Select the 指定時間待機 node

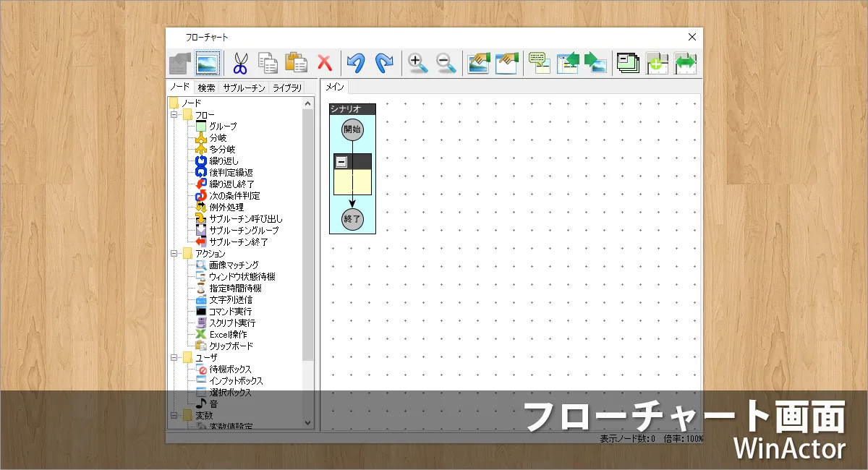(235, 288)
